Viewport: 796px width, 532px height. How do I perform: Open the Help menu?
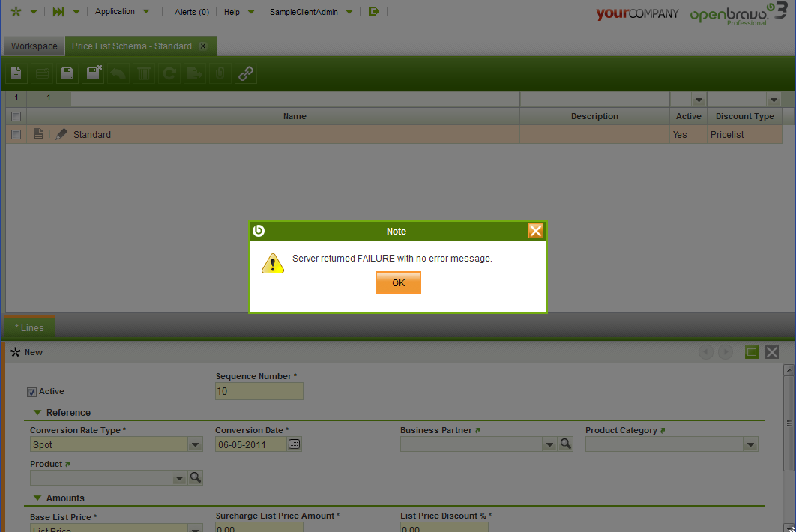coord(238,12)
